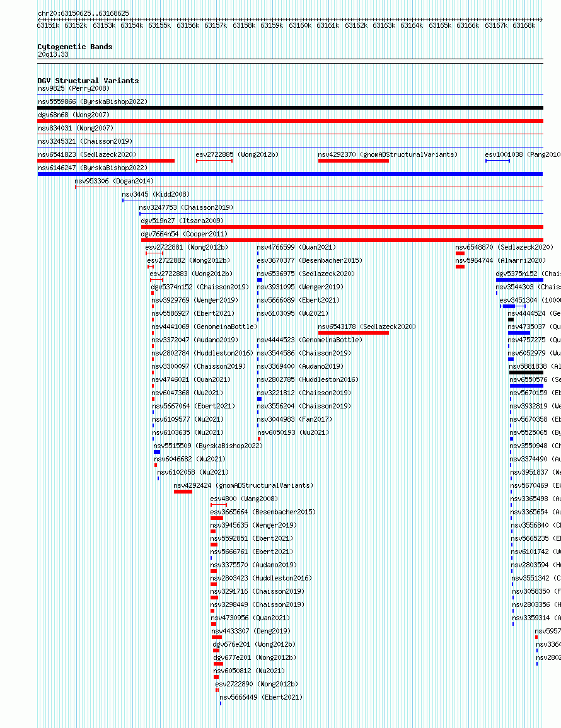
Task: Click red bar under nsv4292424 gnomADStructuralVariants
Action: tap(183, 492)
